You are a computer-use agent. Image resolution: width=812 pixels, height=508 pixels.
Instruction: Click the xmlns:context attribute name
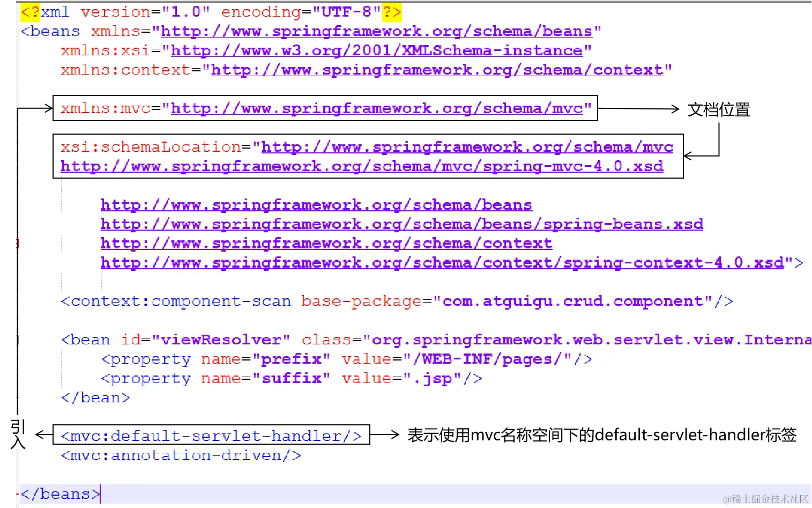(x=125, y=70)
